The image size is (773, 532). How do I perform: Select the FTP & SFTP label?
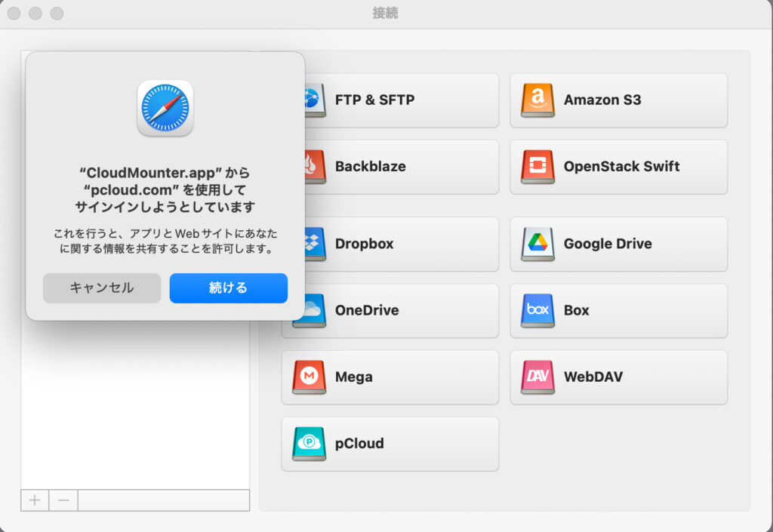tap(374, 100)
